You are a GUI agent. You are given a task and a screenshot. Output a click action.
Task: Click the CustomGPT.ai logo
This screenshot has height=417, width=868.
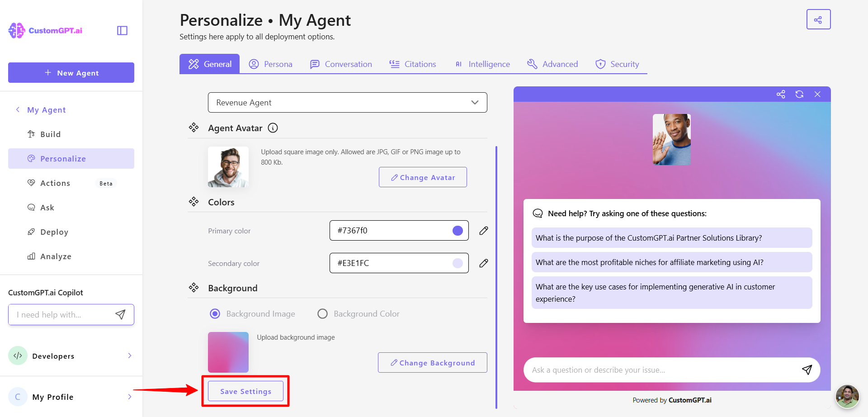click(45, 30)
